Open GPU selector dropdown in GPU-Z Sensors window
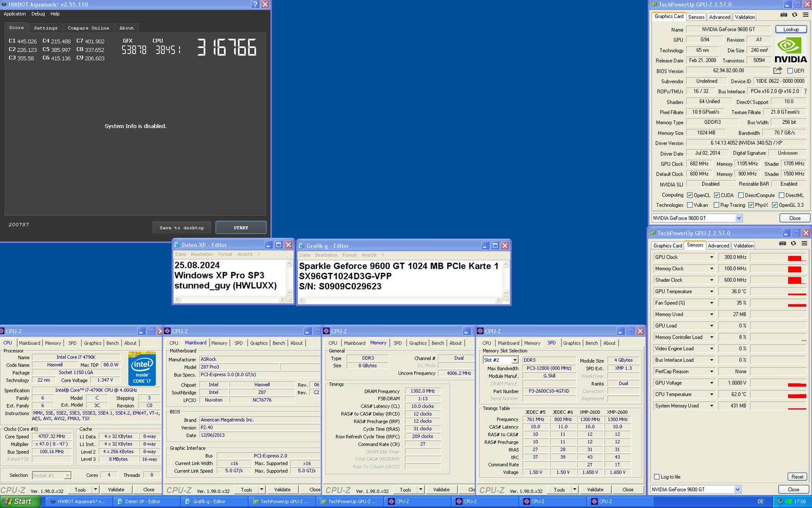This screenshot has width=812, height=508. coord(737,490)
